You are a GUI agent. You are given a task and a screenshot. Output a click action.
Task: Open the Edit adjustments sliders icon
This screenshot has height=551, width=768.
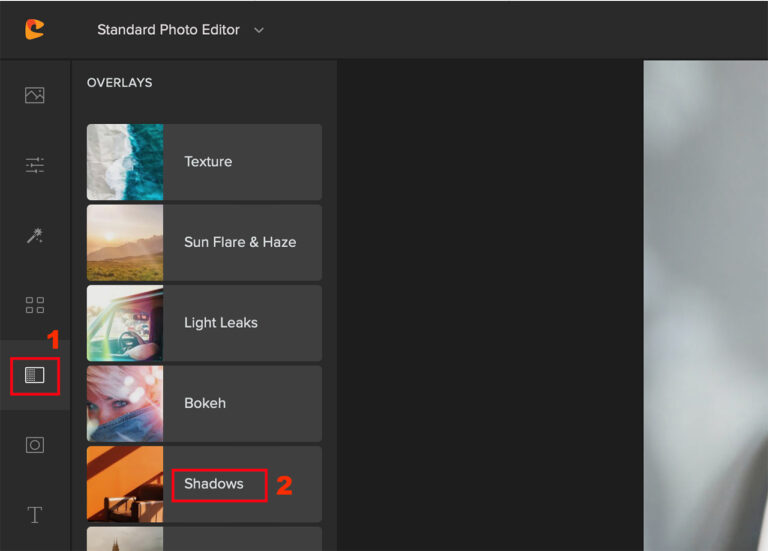tap(35, 165)
